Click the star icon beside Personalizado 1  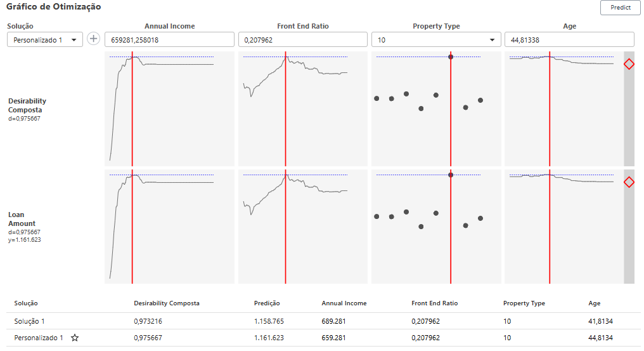[75, 338]
